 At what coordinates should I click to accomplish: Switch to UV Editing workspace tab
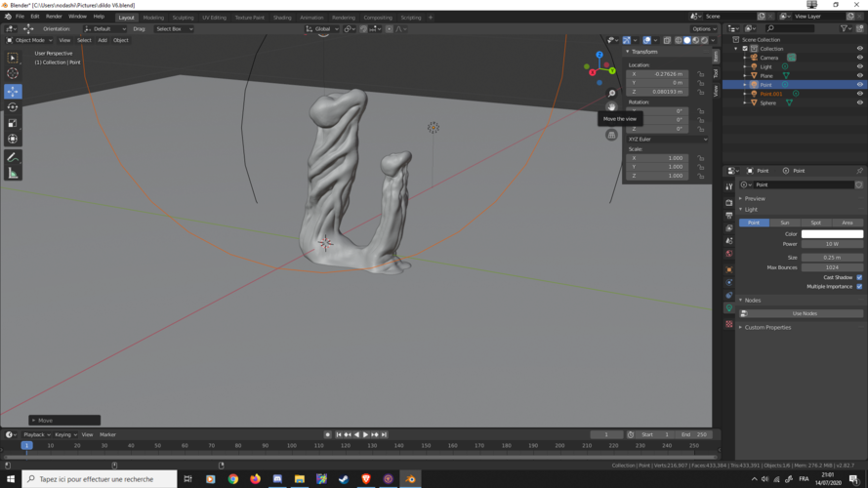pyautogui.click(x=214, y=18)
